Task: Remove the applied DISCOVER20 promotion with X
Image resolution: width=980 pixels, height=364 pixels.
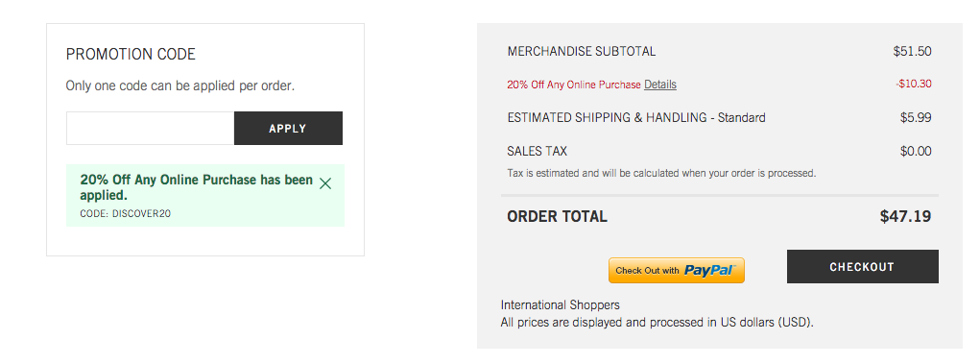Action: pyautogui.click(x=325, y=183)
